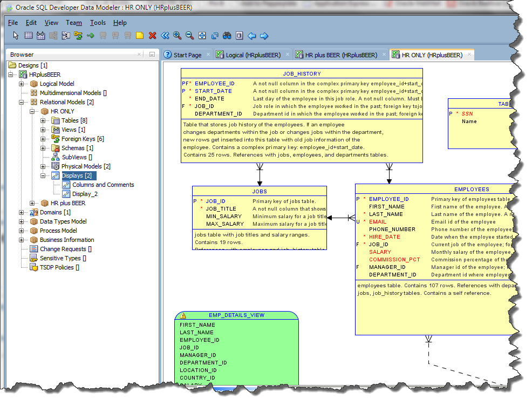Click the TSDP Policies icon in tree
Screen dimensions: 532x405
pos(33,267)
